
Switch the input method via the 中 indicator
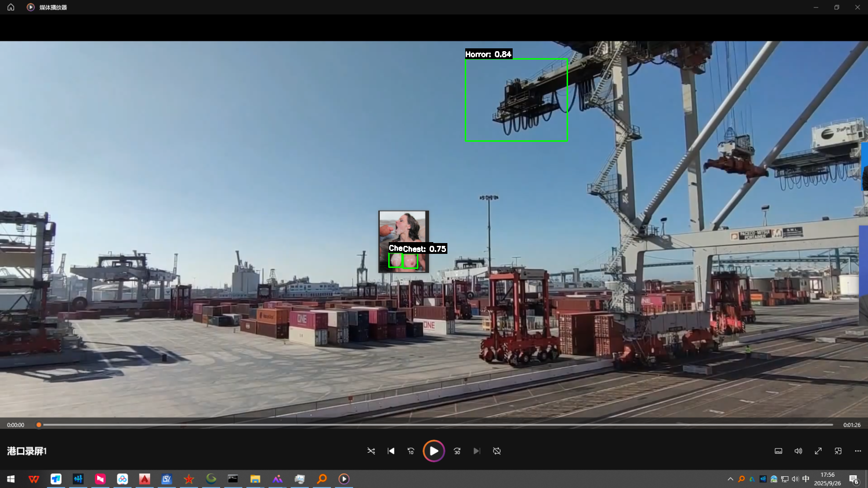click(806, 479)
